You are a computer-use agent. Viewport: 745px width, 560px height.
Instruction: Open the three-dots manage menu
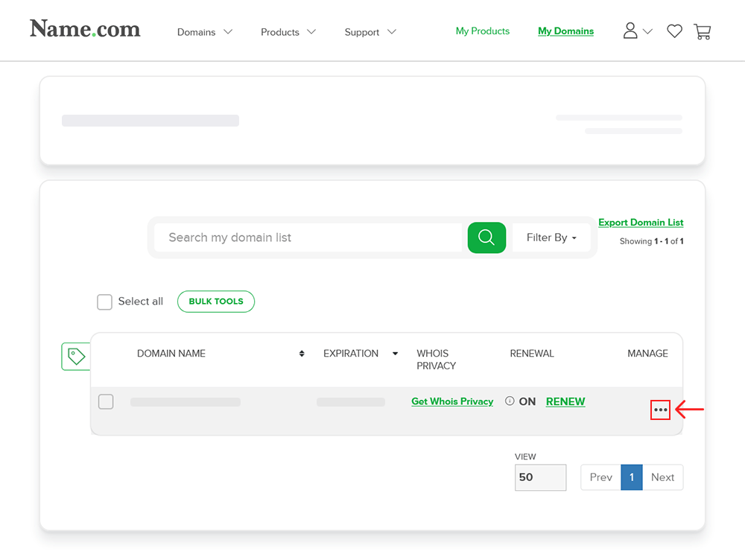[660, 410]
